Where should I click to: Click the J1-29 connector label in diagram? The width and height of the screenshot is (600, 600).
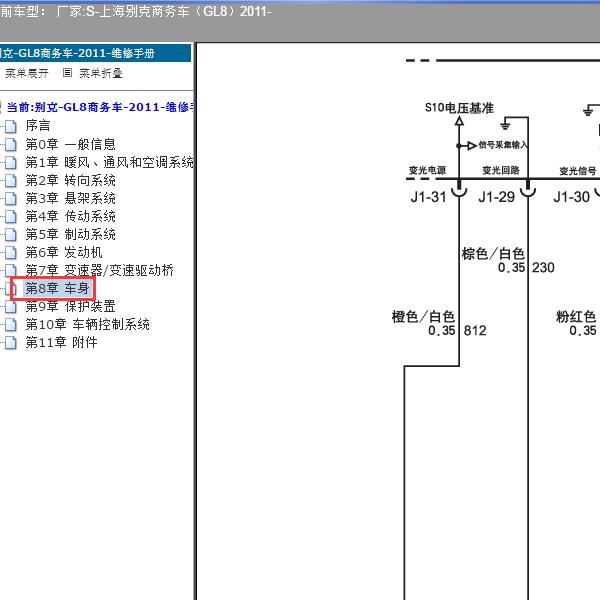tap(497, 197)
